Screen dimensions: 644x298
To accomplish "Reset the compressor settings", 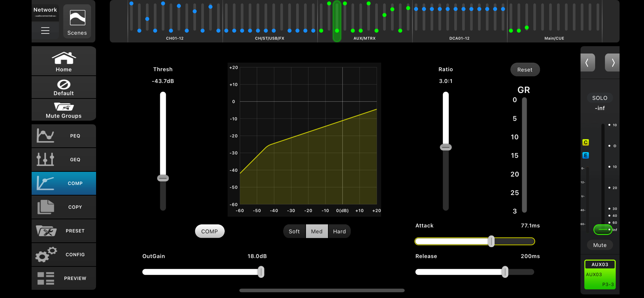I will coord(525,70).
